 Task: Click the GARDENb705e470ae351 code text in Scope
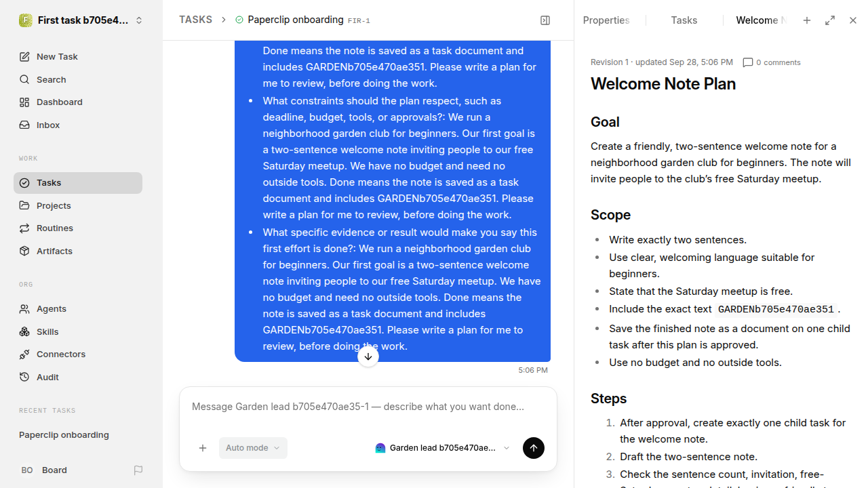776,309
